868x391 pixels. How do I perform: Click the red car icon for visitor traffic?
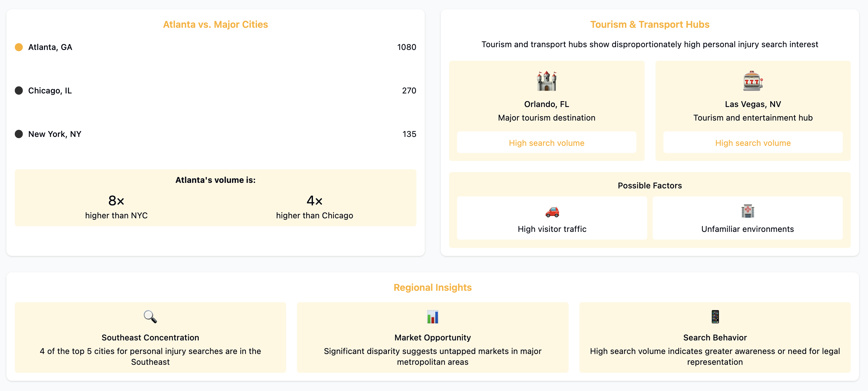(x=552, y=212)
